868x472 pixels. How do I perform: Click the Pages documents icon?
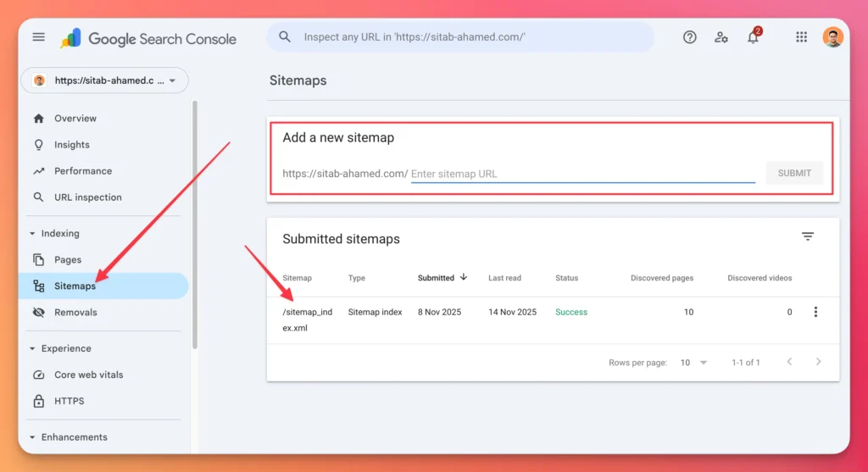tap(38, 259)
